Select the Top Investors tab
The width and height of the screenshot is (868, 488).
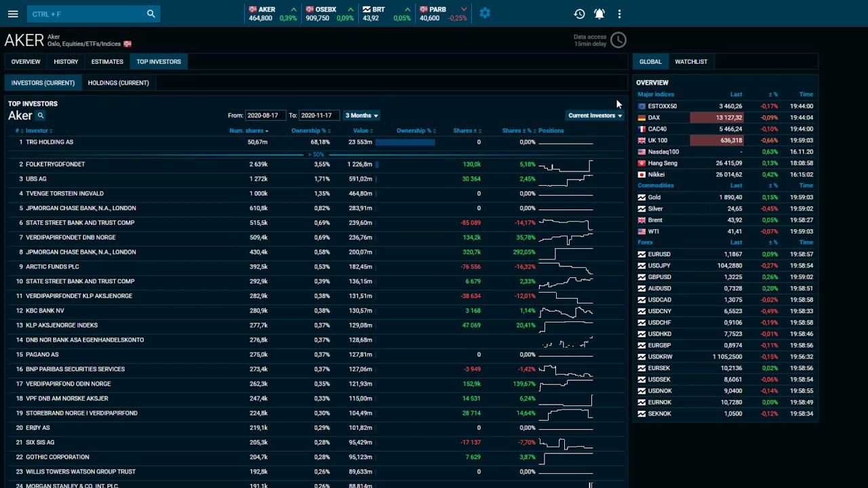(x=159, y=62)
